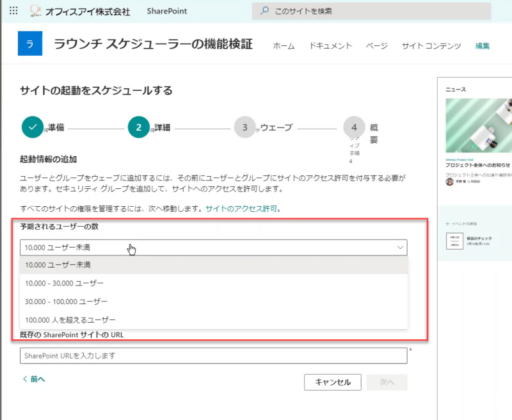The width and height of the screenshot is (512, 420).
Task: Click the search magnifier icon
Action: (x=264, y=11)
